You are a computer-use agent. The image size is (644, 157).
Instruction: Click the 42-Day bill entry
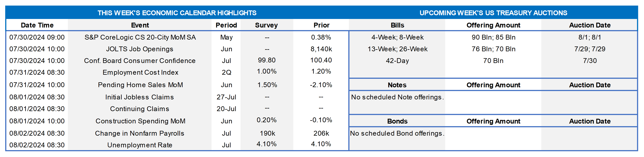coord(397,61)
